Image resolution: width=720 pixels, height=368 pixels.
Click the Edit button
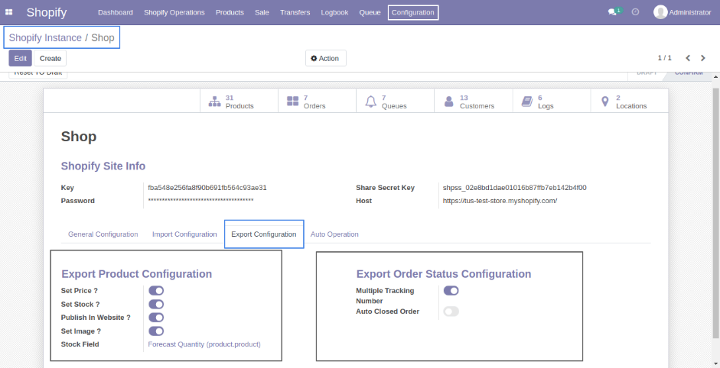click(x=20, y=58)
